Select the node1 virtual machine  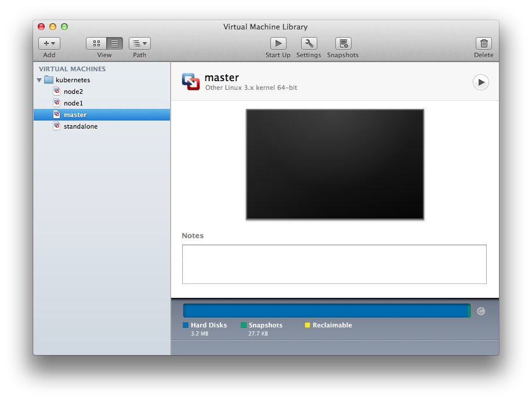[x=102, y=103]
